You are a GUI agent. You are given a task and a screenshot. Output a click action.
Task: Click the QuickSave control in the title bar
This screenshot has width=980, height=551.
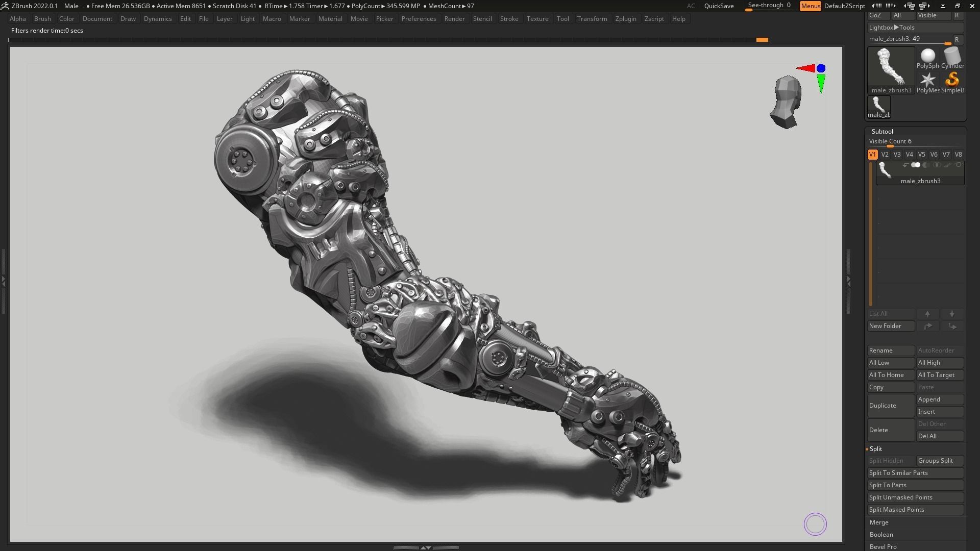[719, 6]
